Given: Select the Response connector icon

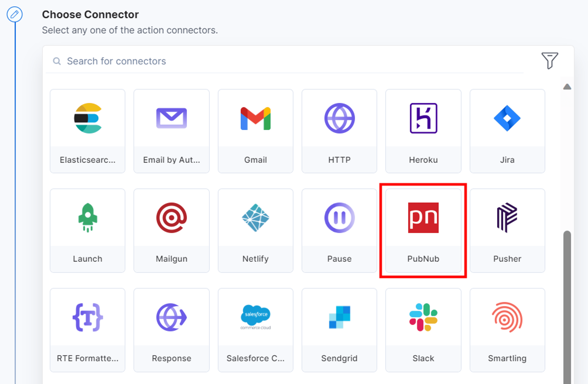Looking at the screenshot, I should click(x=171, y=317).
